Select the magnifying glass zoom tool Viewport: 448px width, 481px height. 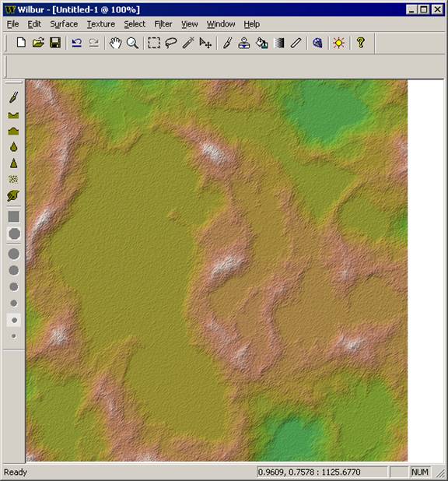click(x=132, y=43)
